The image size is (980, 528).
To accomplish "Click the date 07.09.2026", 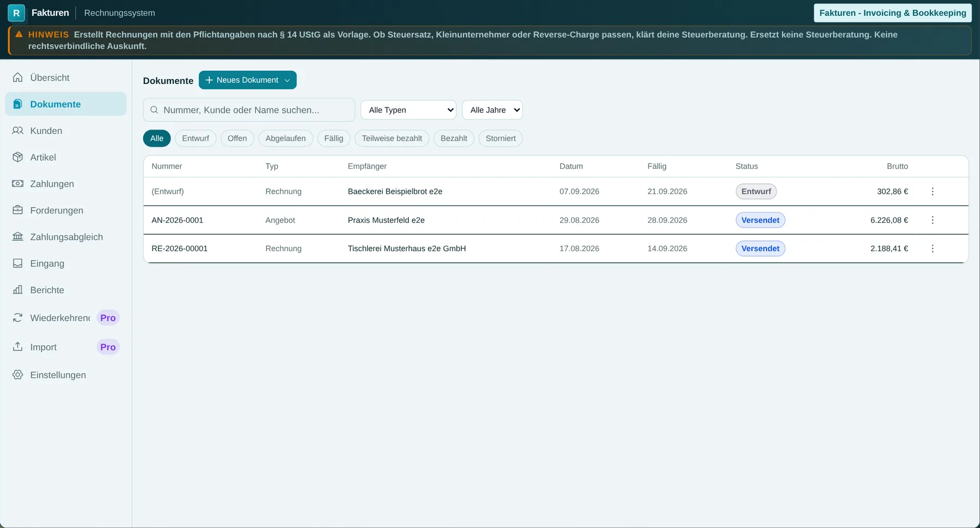I will click(579, 191).
